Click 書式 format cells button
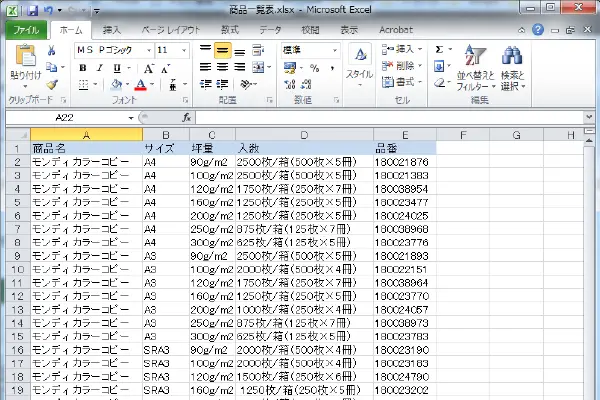600x400 pixels. click(402, 82)
